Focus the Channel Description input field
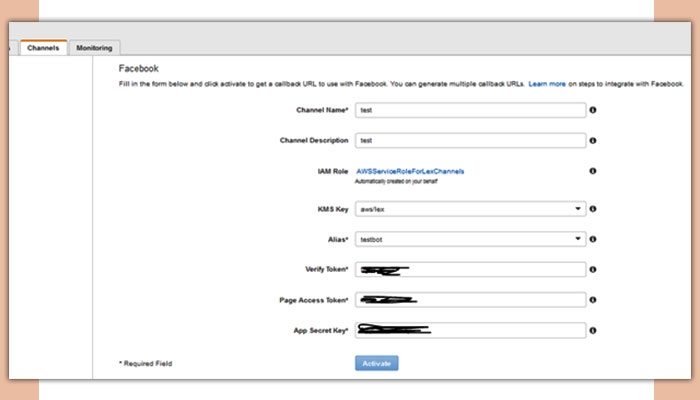700x400 pixels. [x=470, y=141]
